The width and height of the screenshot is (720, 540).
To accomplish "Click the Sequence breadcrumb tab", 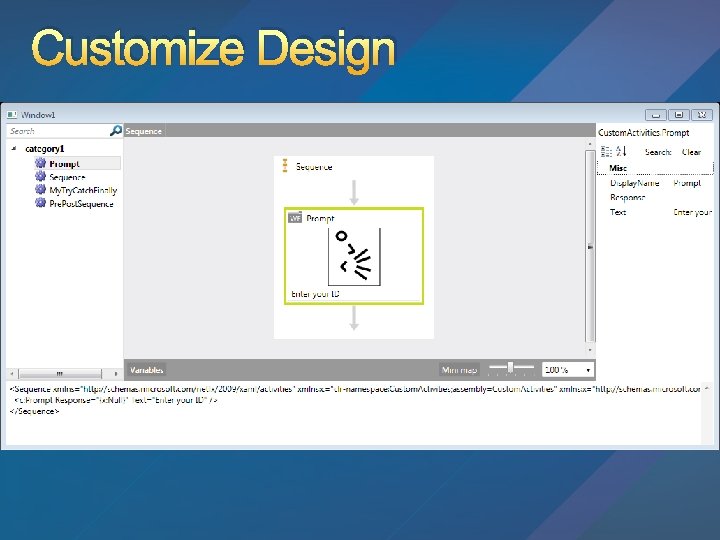I will tap(144, 131).
